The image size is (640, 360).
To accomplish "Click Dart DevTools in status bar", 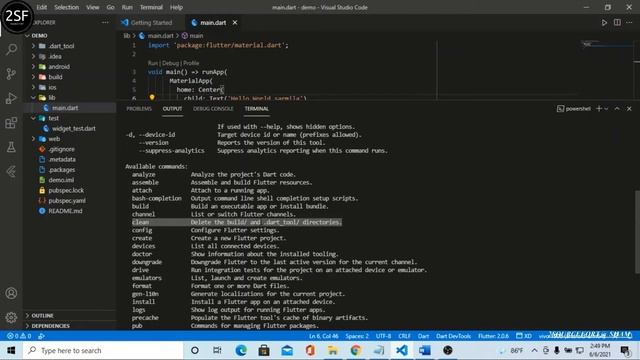I will click(x=453, y=336).
